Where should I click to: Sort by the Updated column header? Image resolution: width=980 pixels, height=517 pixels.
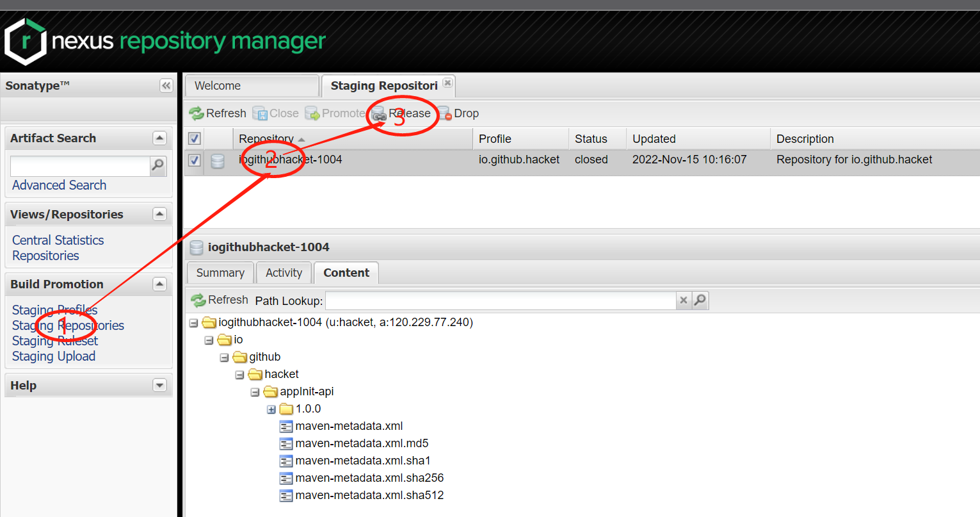click(698, 139)
